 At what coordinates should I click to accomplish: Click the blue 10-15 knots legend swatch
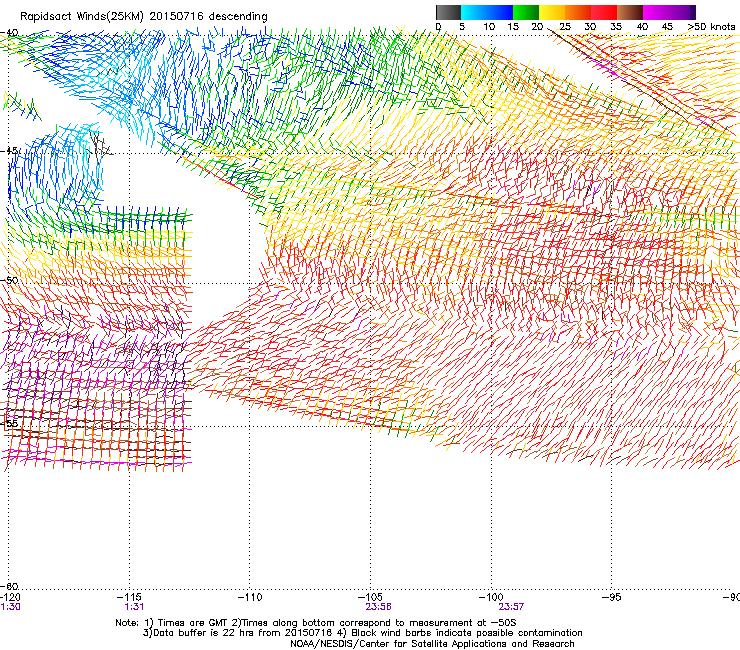click(500, 12)
